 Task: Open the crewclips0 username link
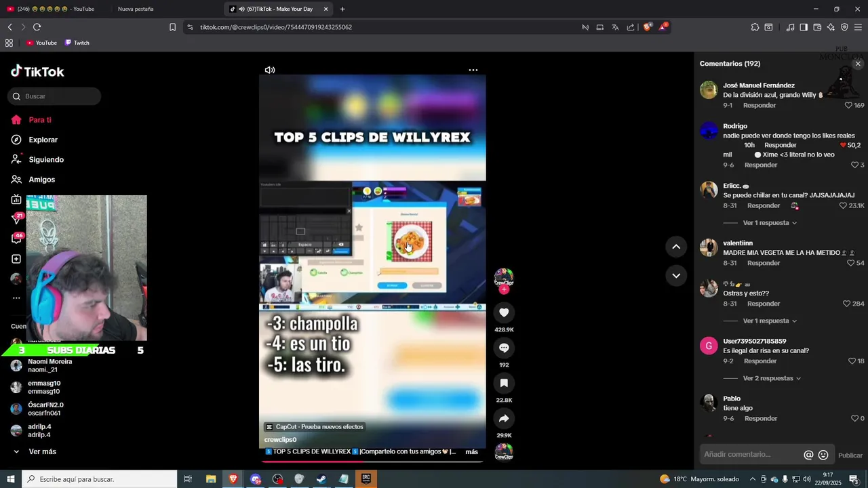pyautogui.click(x=280, y=440)
